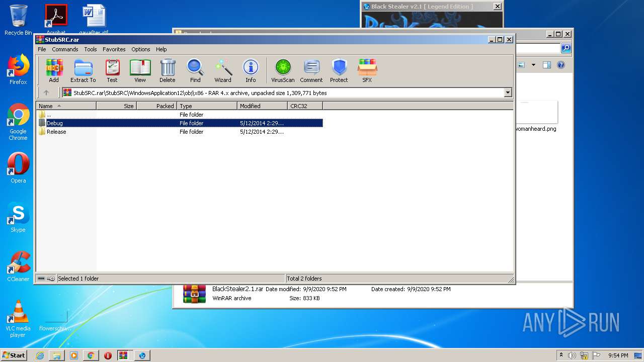
Task: Launch Skype desktop shortcut
Action: click(x=18, y=217)
